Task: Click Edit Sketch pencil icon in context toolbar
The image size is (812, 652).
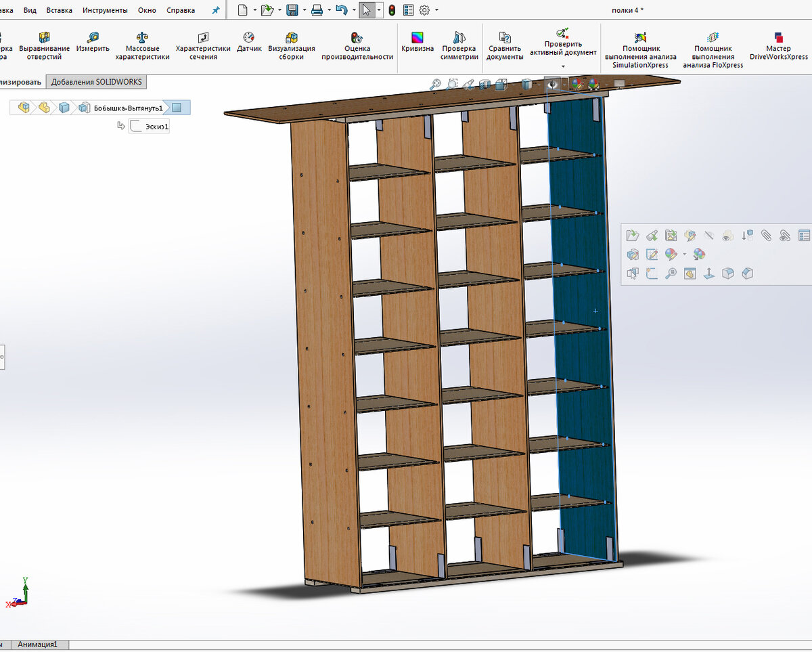Action: 652,255
